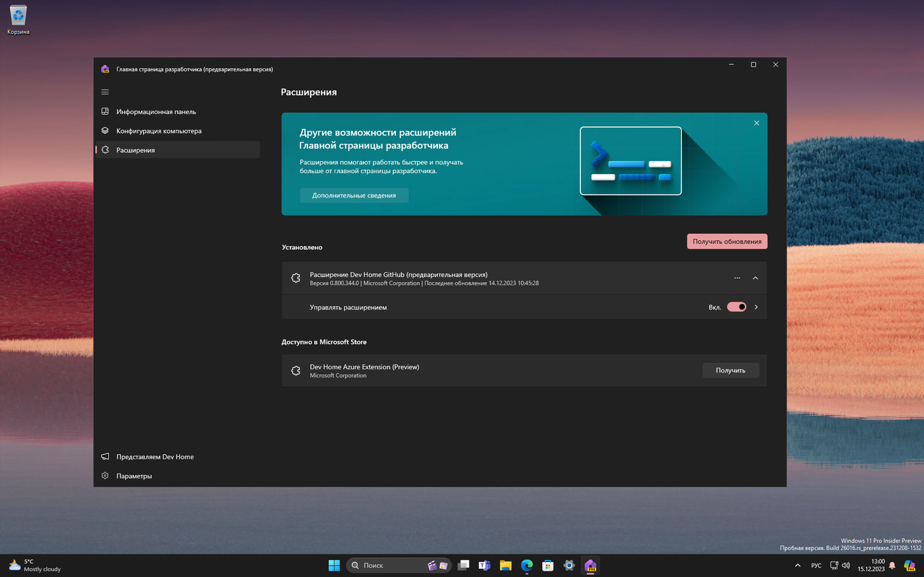Click the Дополнительные сведения button
Image resolution: width=924 pixels, height=577 pixels.
click(354, 195)
